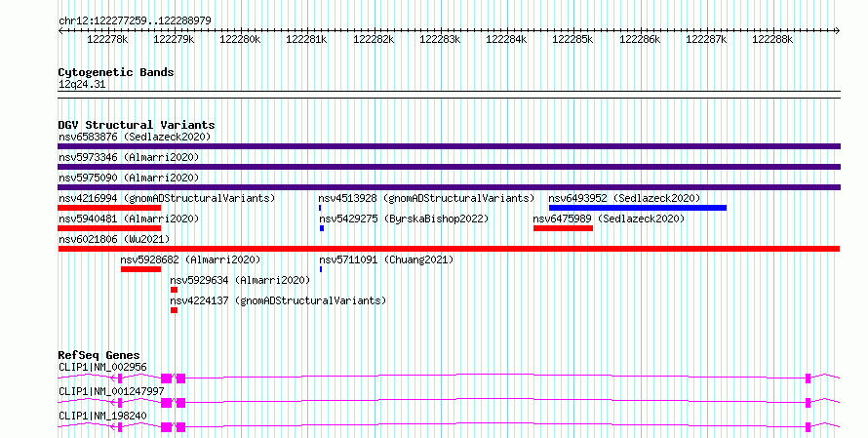Click the red bar under nsv5928682
868x438 pixels.
point(141,269)
